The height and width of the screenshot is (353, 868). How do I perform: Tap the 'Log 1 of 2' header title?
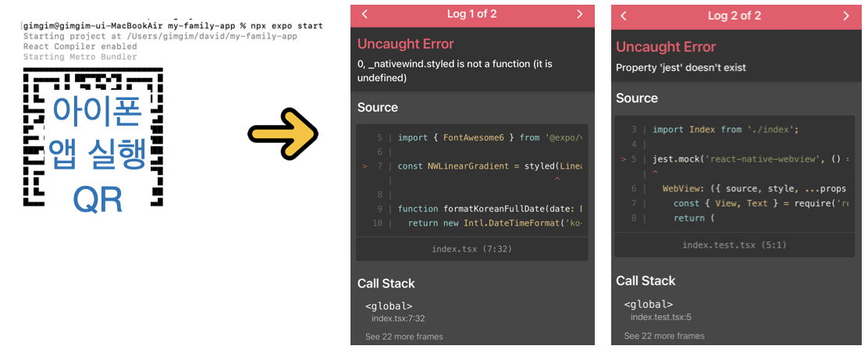click(472, 14)
